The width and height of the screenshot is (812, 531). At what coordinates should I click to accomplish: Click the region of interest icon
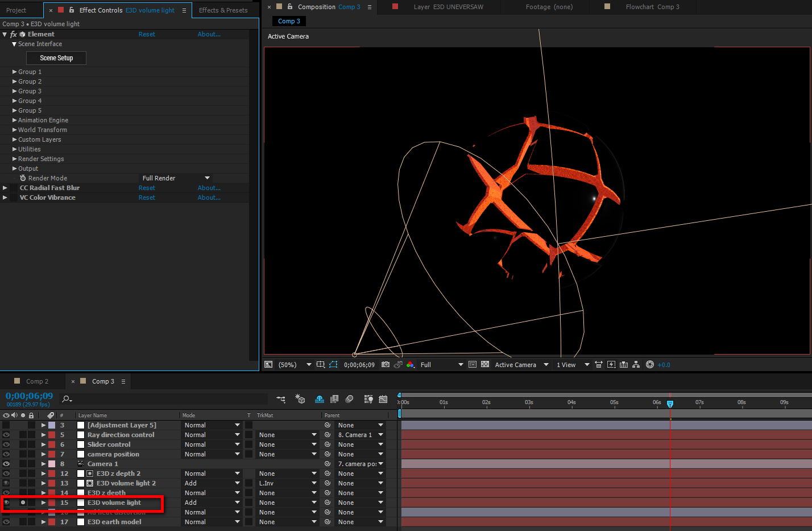[x=473, y=365]
